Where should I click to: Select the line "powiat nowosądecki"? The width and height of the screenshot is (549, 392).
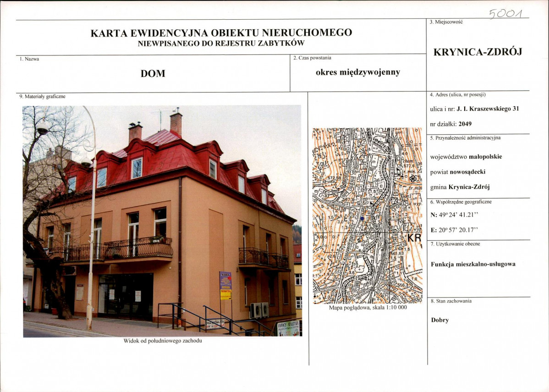coord(458,172)
